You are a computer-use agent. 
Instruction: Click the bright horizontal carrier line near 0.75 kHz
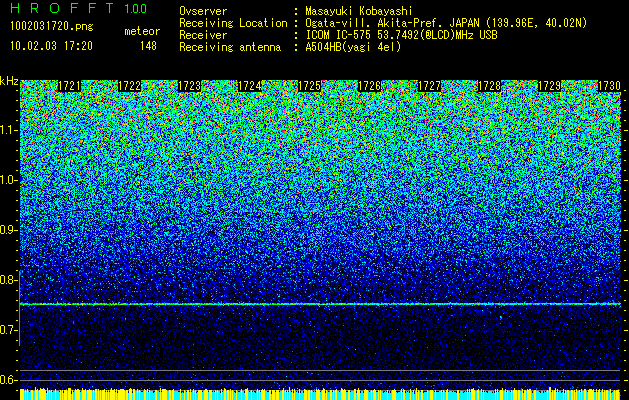tap(320, 304)
